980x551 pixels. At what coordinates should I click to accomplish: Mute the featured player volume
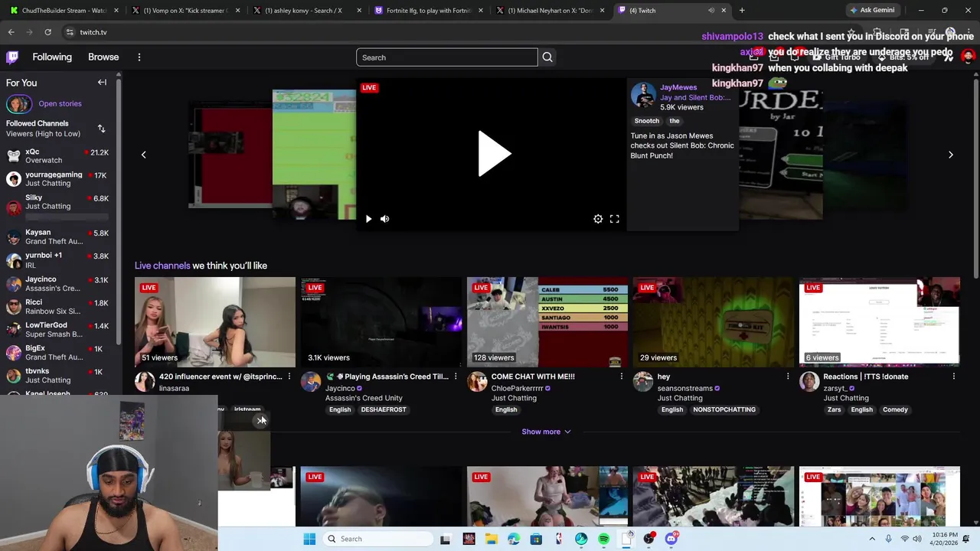[x=385, y=219]
